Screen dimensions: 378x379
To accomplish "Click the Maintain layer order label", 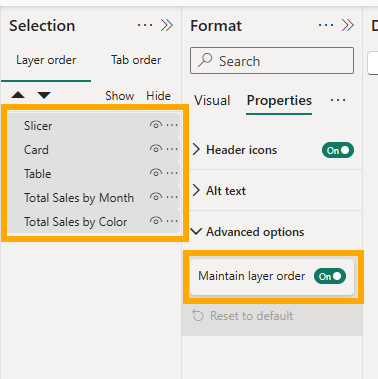I will 252,276.
